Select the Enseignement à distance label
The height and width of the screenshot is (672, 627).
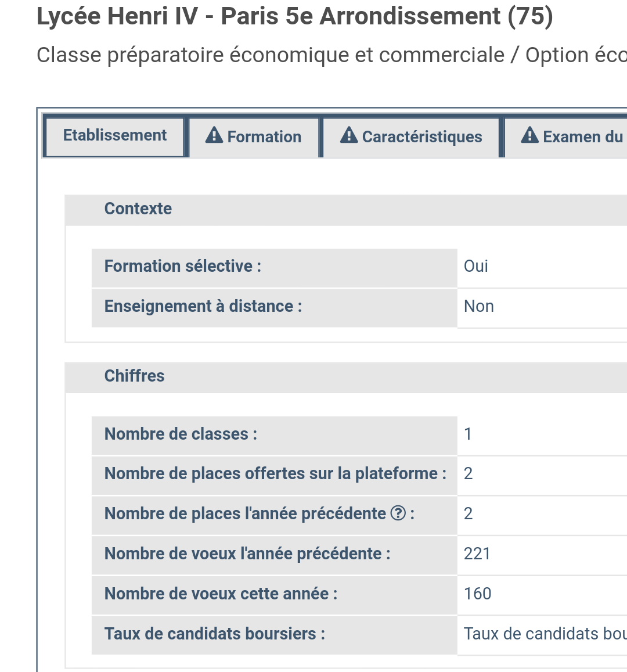pyautogui.click(x=203, y=306)
